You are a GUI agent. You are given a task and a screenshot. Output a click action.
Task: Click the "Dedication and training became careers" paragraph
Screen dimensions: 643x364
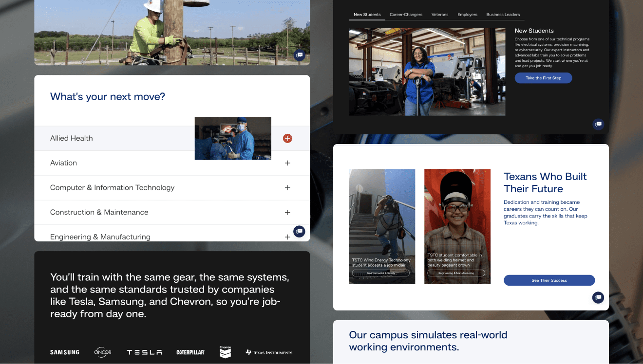coord(546,212)
